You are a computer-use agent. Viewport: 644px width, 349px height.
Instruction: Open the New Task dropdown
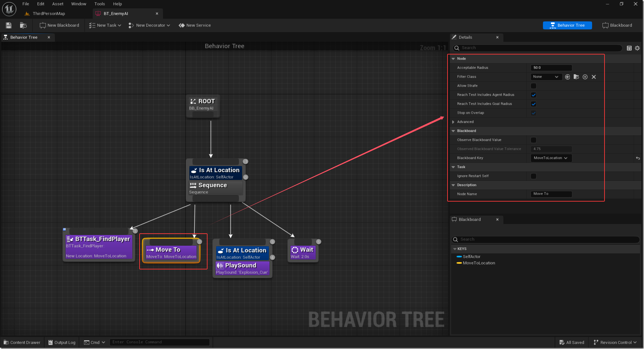tap(105, 25)
